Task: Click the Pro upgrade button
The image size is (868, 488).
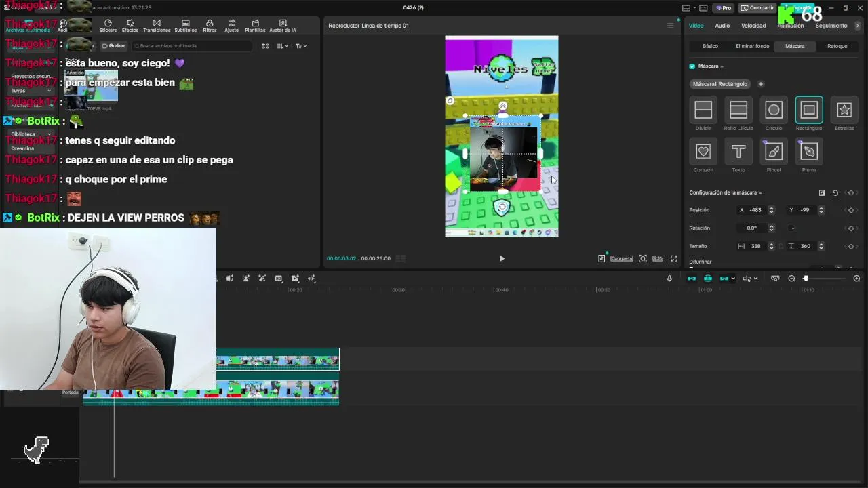Action: (723, 8)
